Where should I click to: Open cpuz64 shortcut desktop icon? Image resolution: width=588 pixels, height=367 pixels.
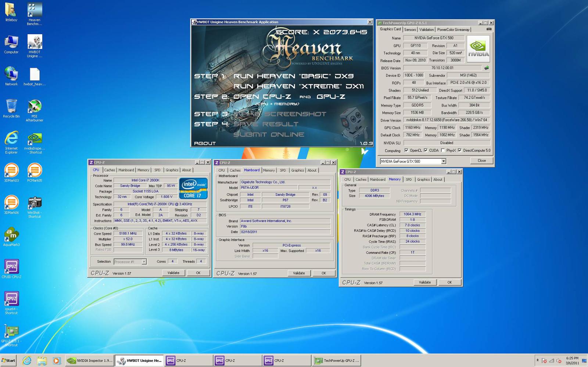11,303
